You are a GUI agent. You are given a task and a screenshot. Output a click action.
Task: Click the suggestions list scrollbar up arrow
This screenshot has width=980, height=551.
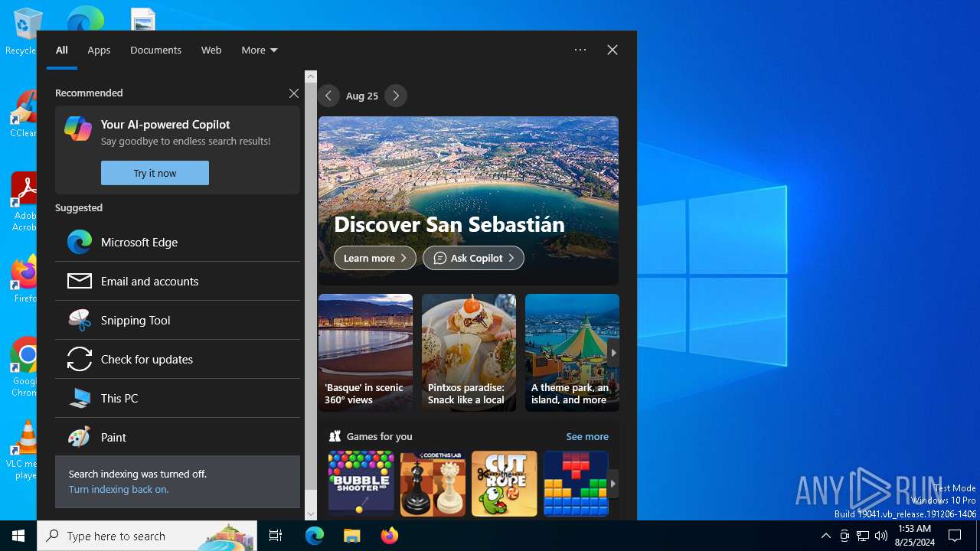click(310, 77)
